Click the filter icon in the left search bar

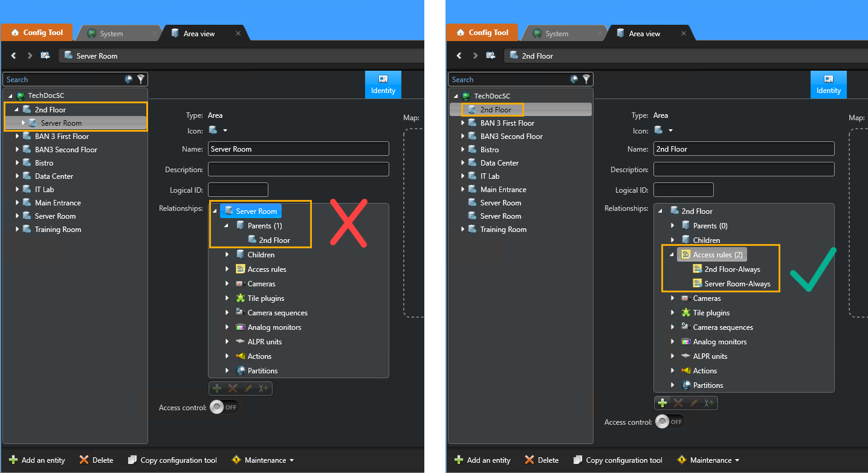141,79
